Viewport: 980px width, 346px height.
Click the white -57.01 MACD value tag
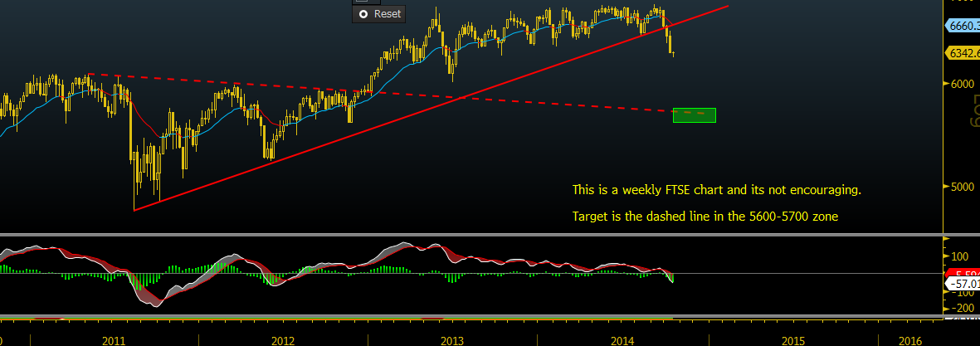click(963, 284)
